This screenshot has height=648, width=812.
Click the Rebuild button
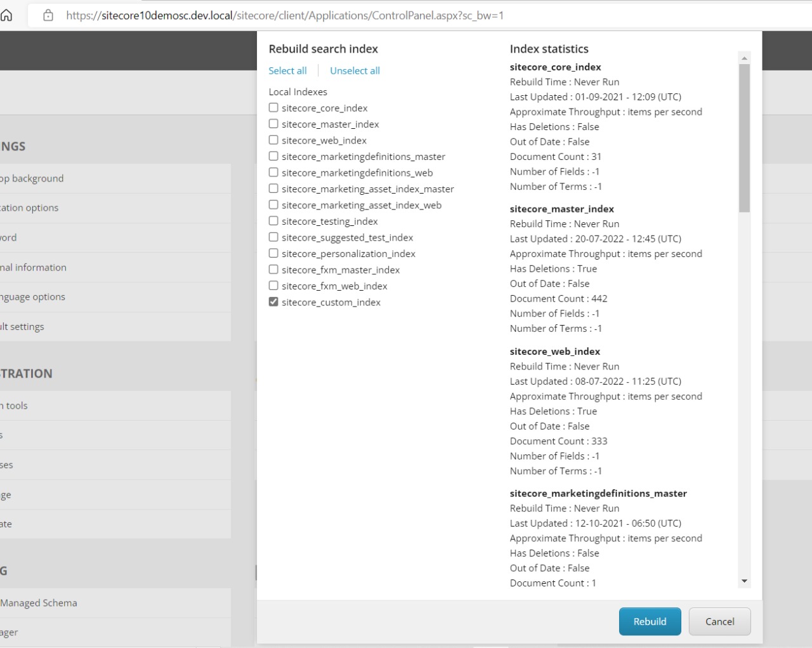tap(650, 621)
